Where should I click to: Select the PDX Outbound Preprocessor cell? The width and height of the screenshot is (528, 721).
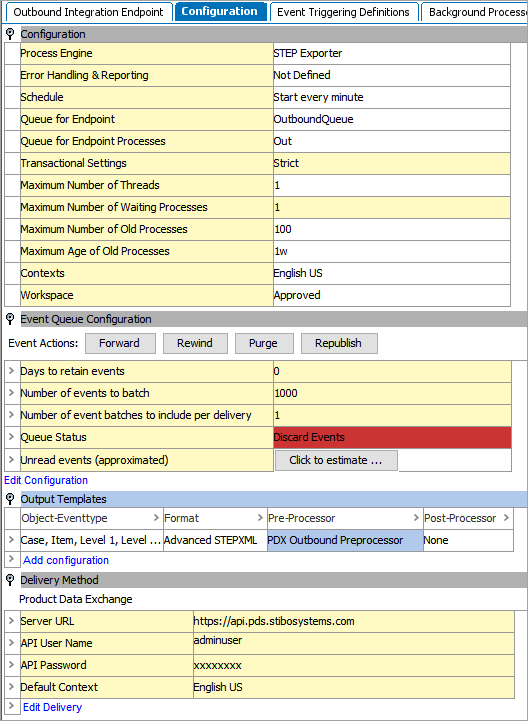click(x=345, y=540)
